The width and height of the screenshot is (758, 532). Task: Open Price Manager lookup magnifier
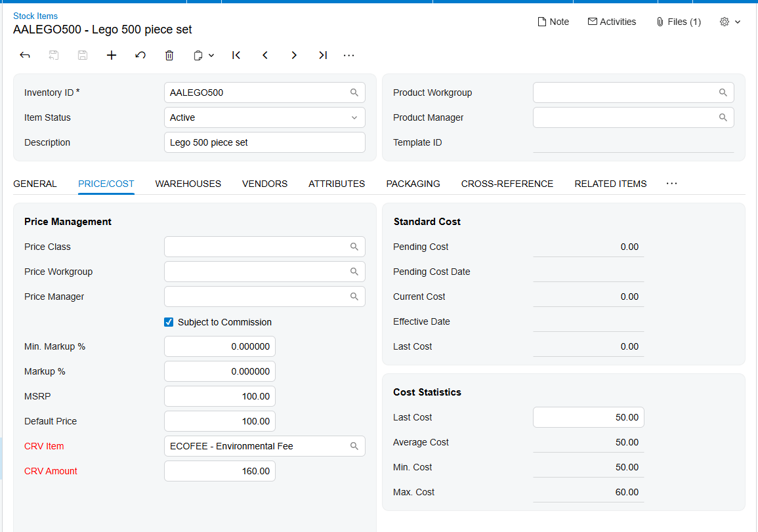[354, 297]
